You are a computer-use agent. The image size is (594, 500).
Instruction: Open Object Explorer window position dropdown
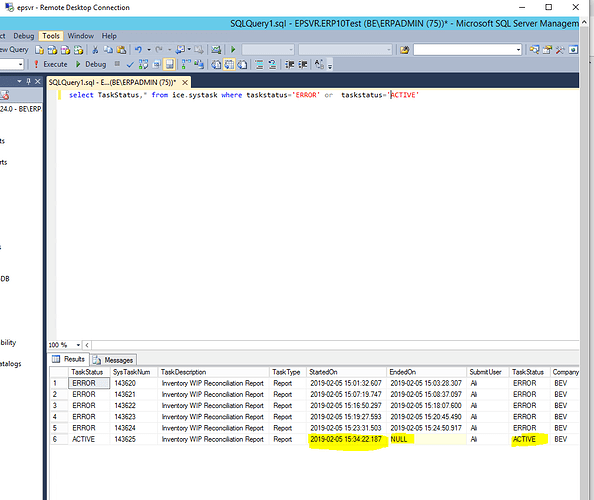click(19, 81)
